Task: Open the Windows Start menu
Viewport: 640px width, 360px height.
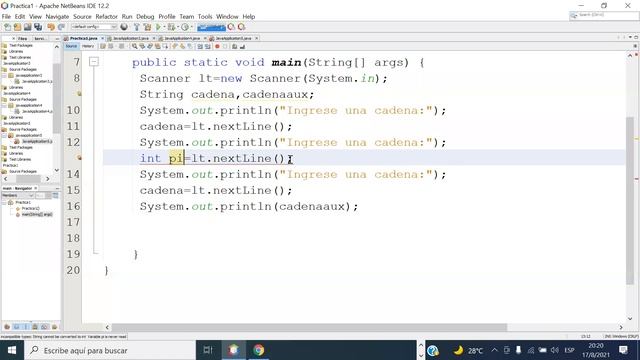Action: pos(12,350)
